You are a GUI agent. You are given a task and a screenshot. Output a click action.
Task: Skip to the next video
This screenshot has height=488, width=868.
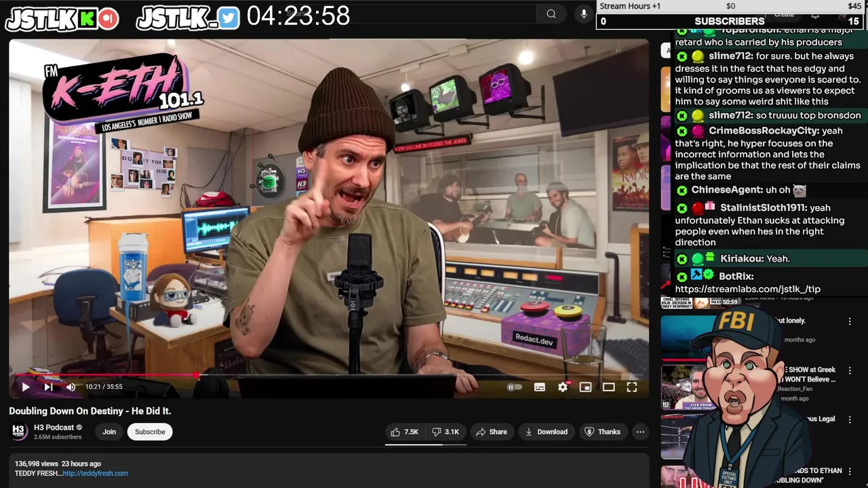point(48,387)
